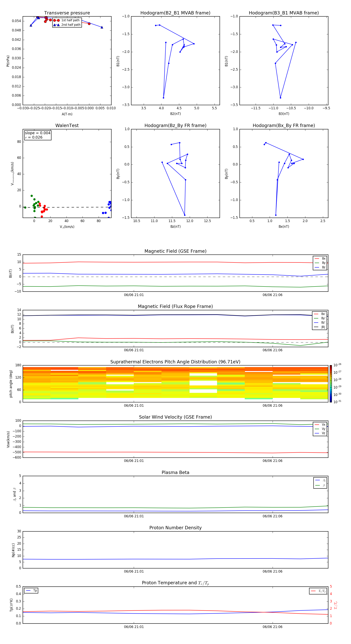The height and width of the screenshot is (644, 351).
Task: Click '06/06 21:01' tick under GSE magnetic field plot
Action: 134,295
